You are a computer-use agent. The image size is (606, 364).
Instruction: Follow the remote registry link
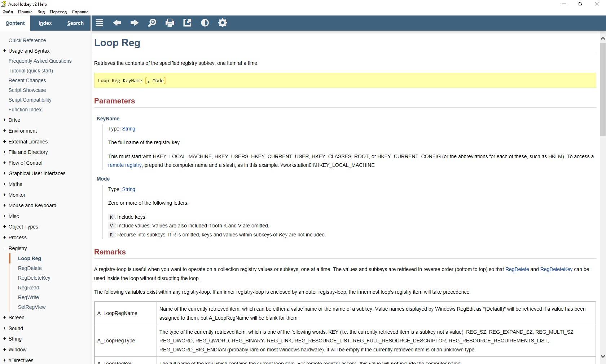coord(125,165)
